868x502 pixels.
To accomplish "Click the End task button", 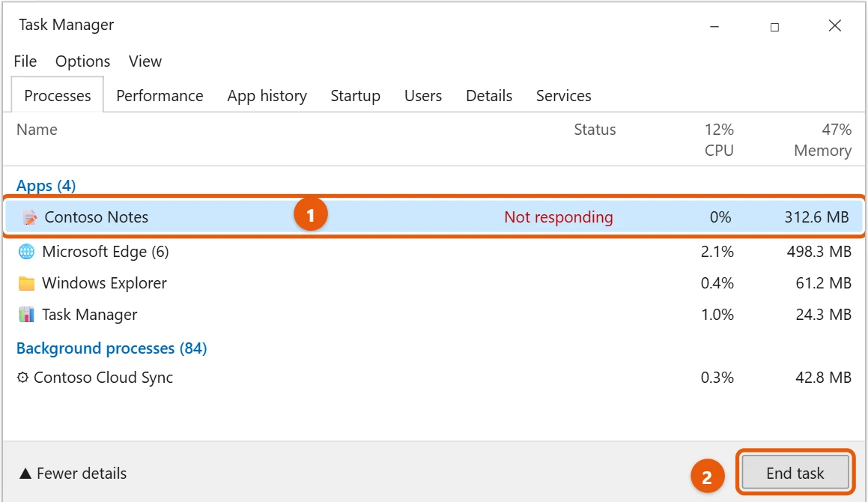I will pyautogui.click(x=795, y=473).
